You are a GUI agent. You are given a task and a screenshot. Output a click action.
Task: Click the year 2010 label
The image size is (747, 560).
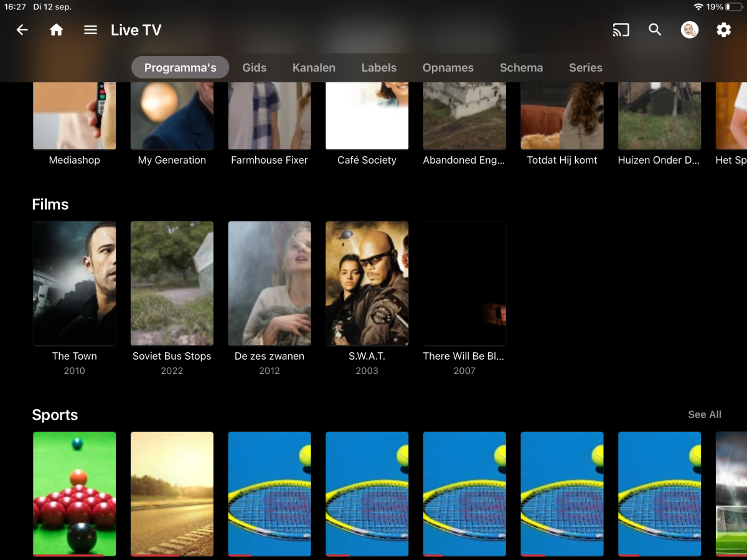(x=75, y=371)
